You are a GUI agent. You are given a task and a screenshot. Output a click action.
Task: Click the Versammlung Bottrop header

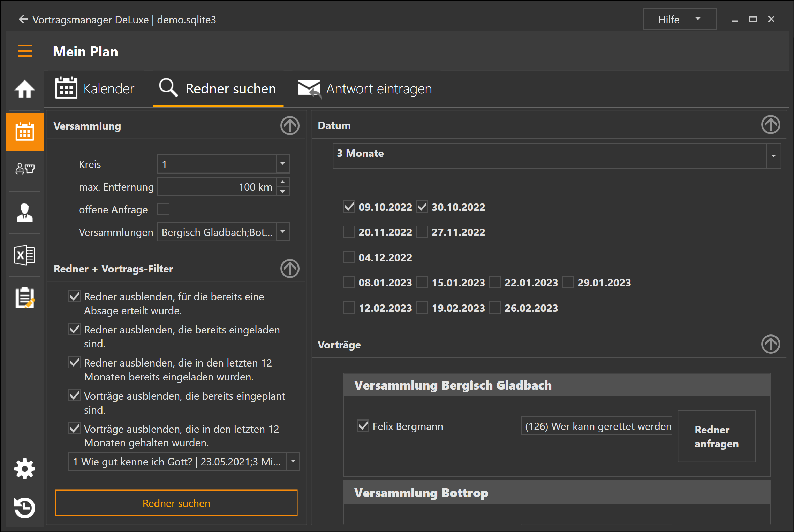(557, 493)
